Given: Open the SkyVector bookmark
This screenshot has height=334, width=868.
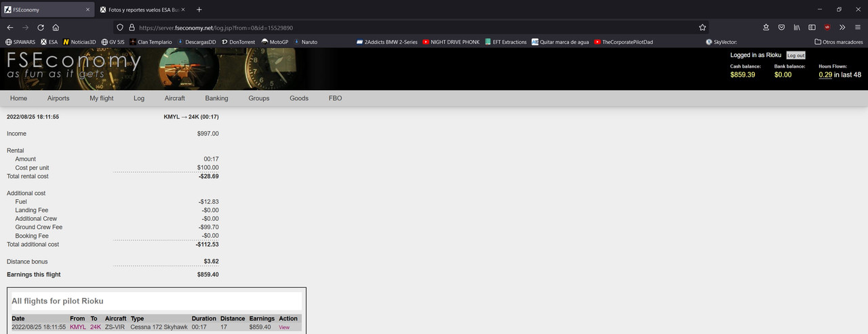Looking at the screenshot, I should [x=721, y=42].
